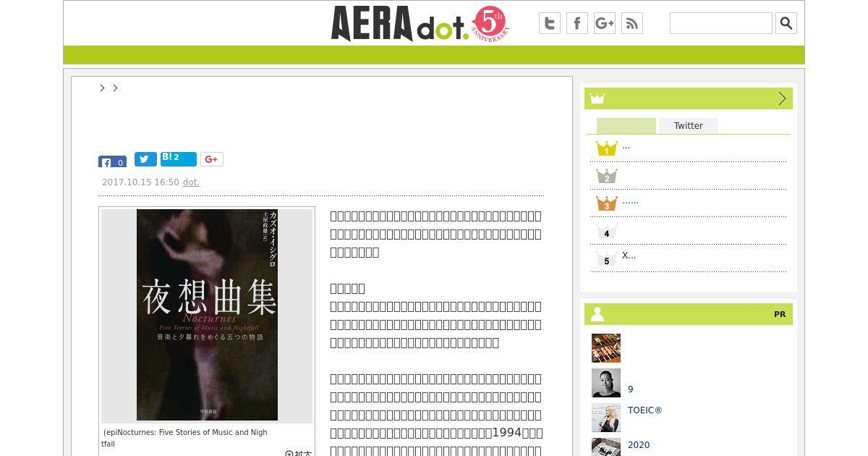
Task: Click the second breadcrumb chevron
Action: click(x=115, y=88)
